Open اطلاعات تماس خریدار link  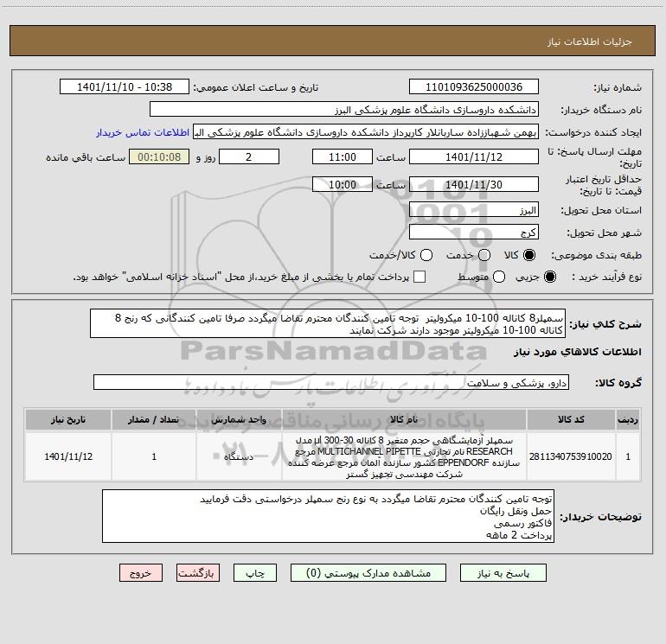click(x=143, y=132)
